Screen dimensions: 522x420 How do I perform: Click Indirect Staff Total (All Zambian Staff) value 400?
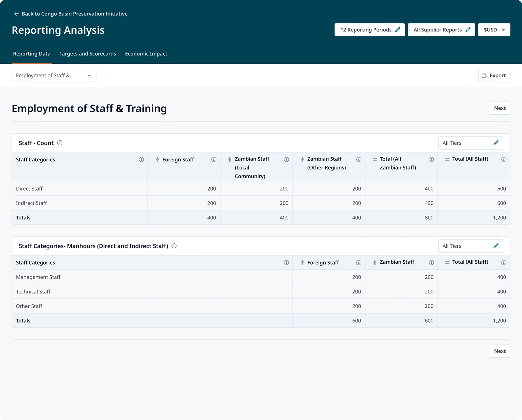click(x=429, y=203)
